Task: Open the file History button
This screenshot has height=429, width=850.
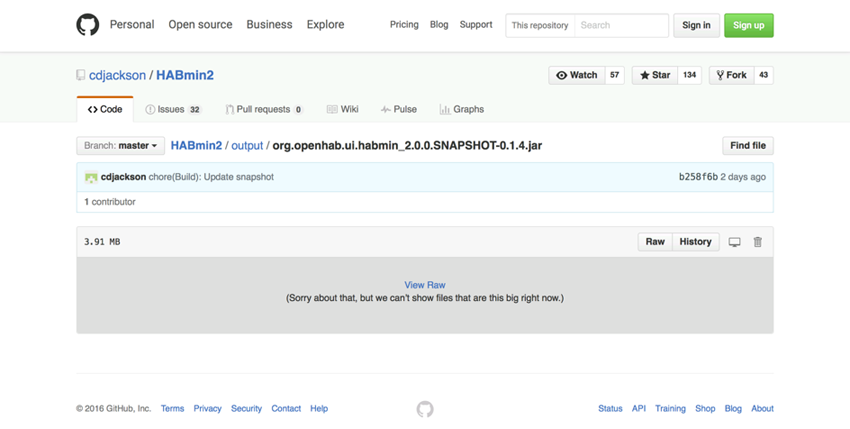Action: coord(696,242)
